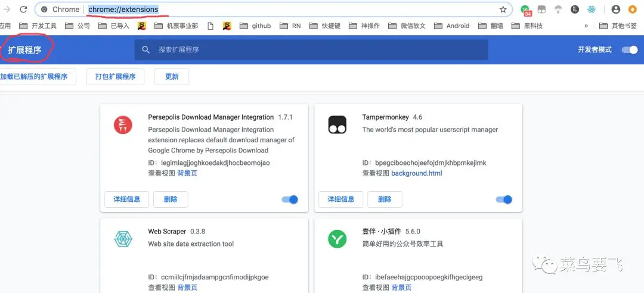
Task: Click 'Web site data extraction tool' description
Action: coord(191,244)
